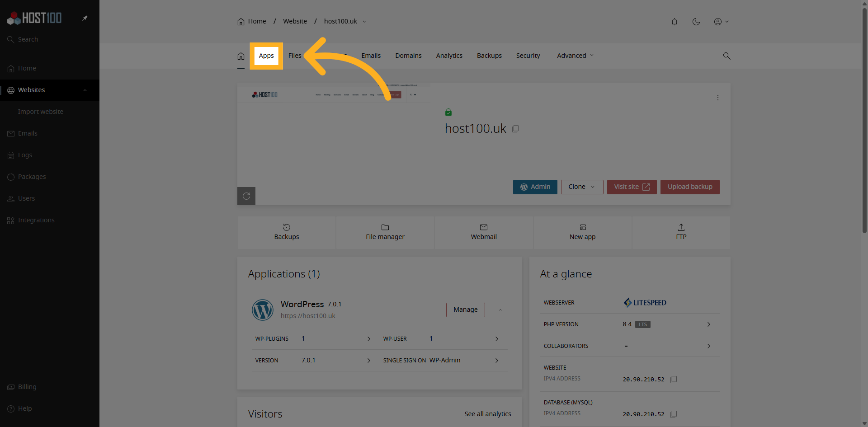
Task: Toggle dark mode moon icon
Action: tap(696, 22)
